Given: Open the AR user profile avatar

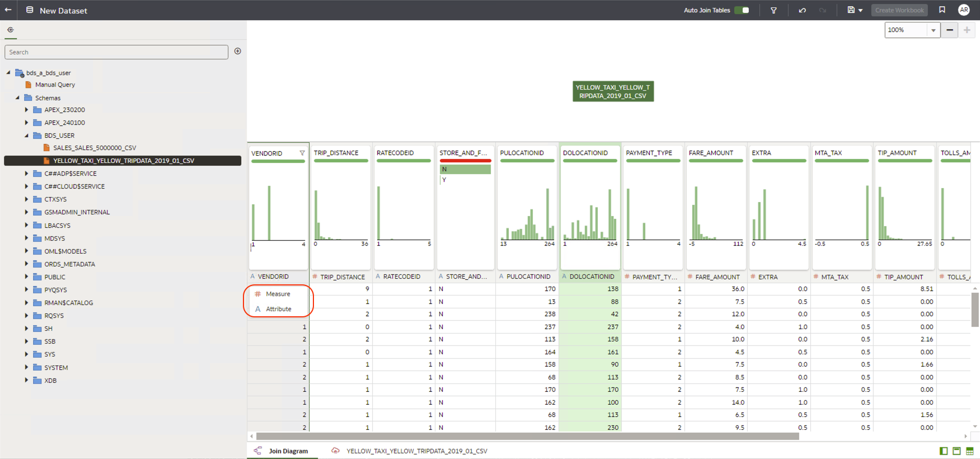Looking at the screenshot, I should (x=964, y=10).
